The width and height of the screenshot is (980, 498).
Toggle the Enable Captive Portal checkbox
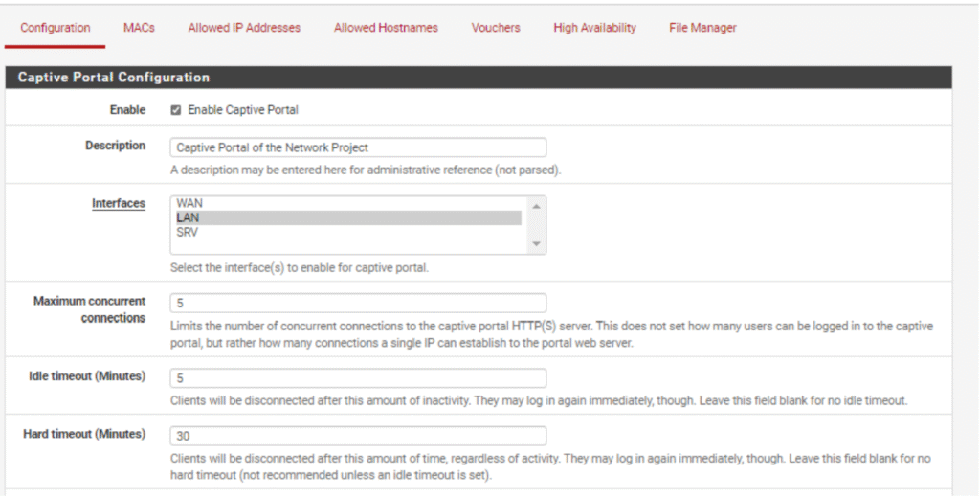pyautogui.click(x=176, y=110)
